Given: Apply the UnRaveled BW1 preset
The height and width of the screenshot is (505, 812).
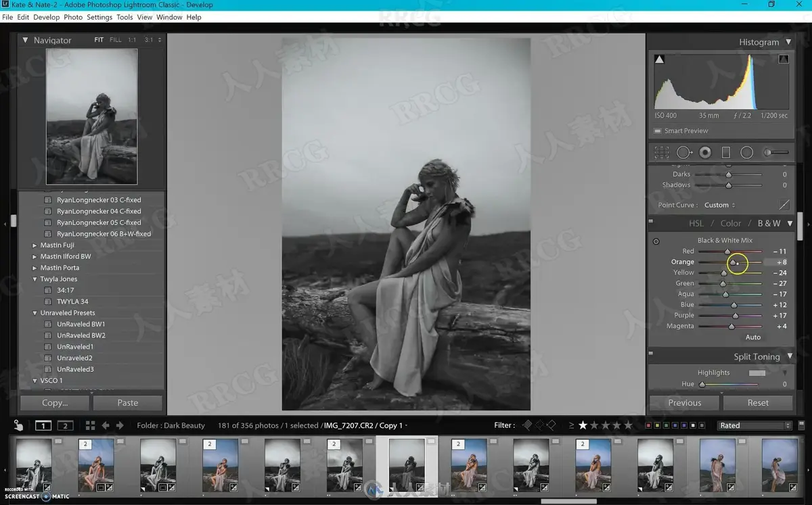Looking at the screenshot, I should point(81,324).
